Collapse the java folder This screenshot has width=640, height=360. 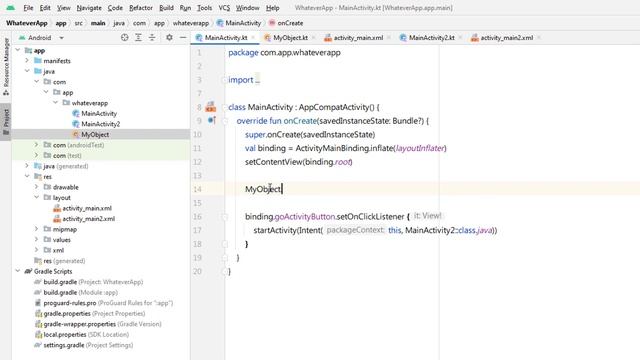point(27,71)
